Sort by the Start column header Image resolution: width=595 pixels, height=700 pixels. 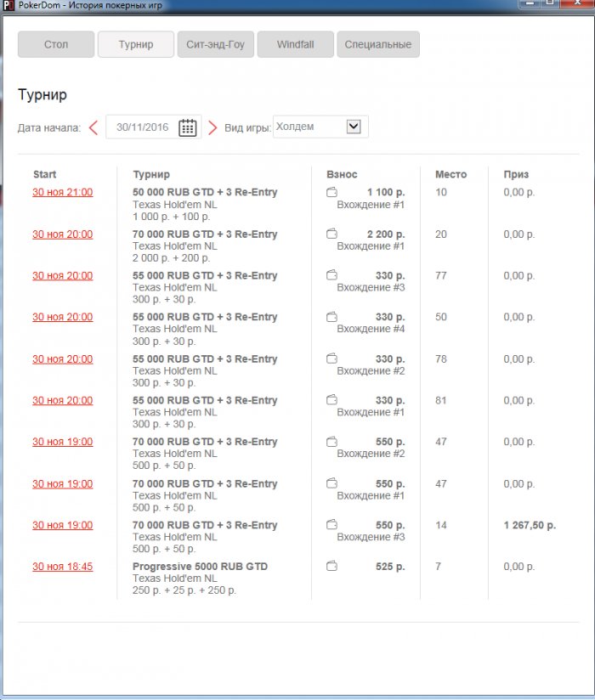(45, 174)
